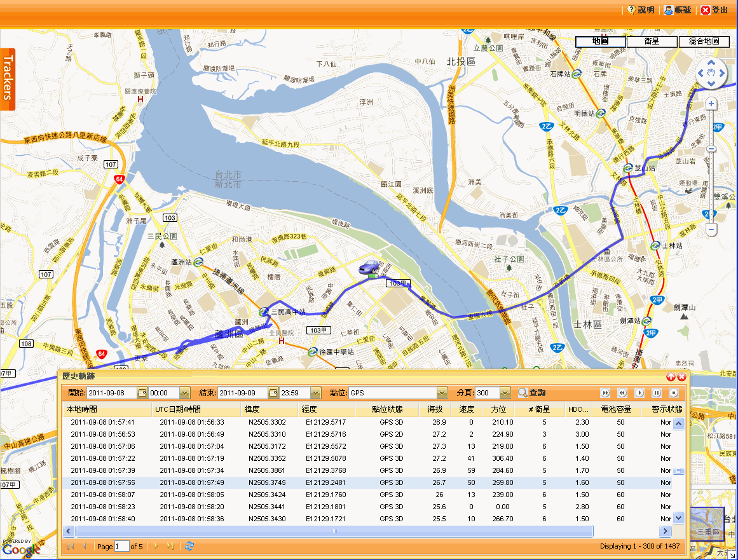Viewport: 738px width, 560px height.
Task: Pause the track playback
Action: 657,393
